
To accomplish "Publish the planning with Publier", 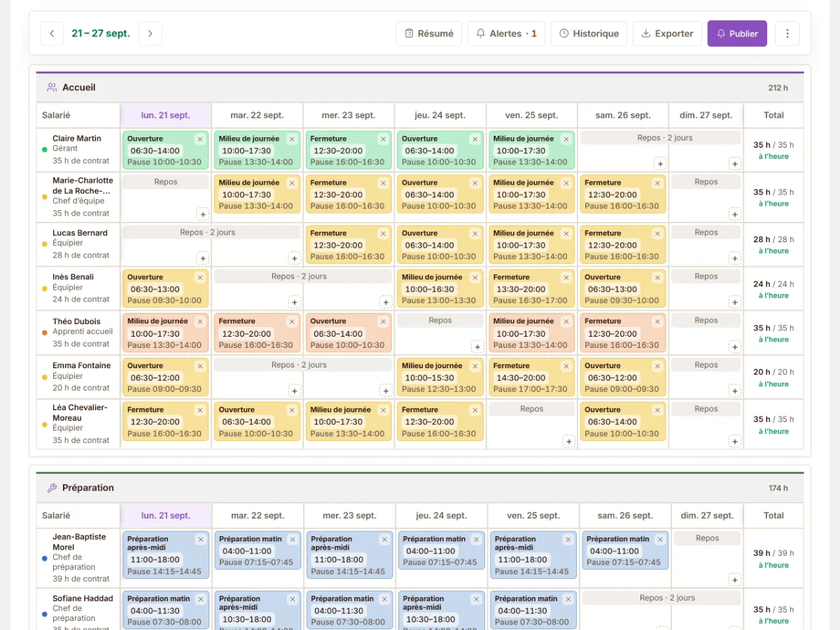I will (737, 34).
